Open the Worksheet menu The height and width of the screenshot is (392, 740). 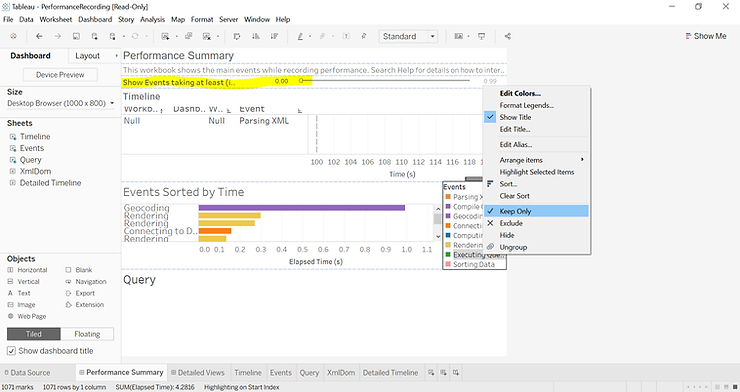click(56, 19)
